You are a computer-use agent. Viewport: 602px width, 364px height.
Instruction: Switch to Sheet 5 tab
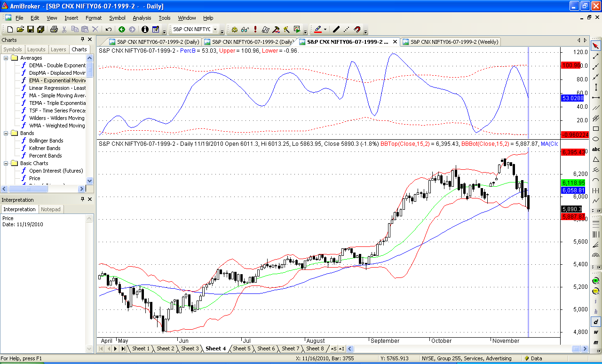coord(241,348)
